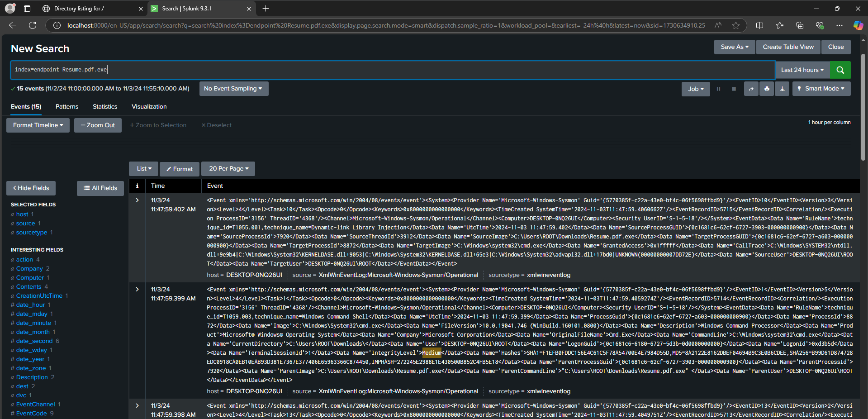Open the Smart Mode dropdown

click(x=821, y=89)
